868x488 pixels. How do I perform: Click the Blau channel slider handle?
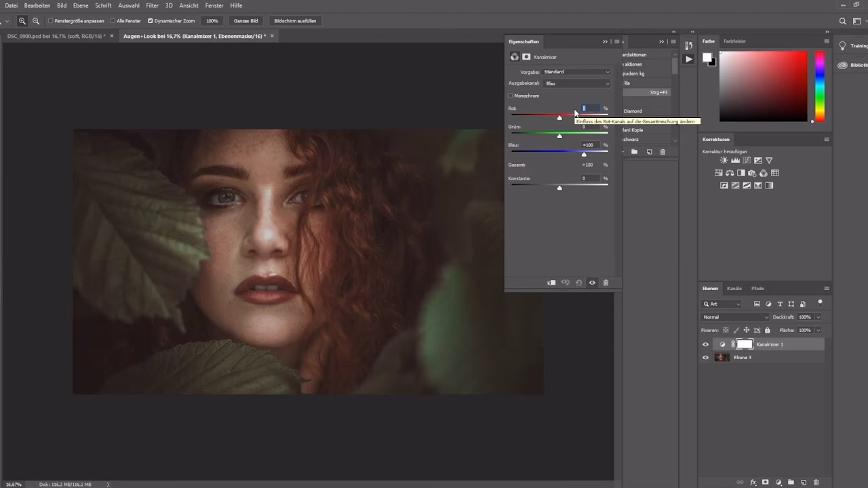click(x=584, y=155)
